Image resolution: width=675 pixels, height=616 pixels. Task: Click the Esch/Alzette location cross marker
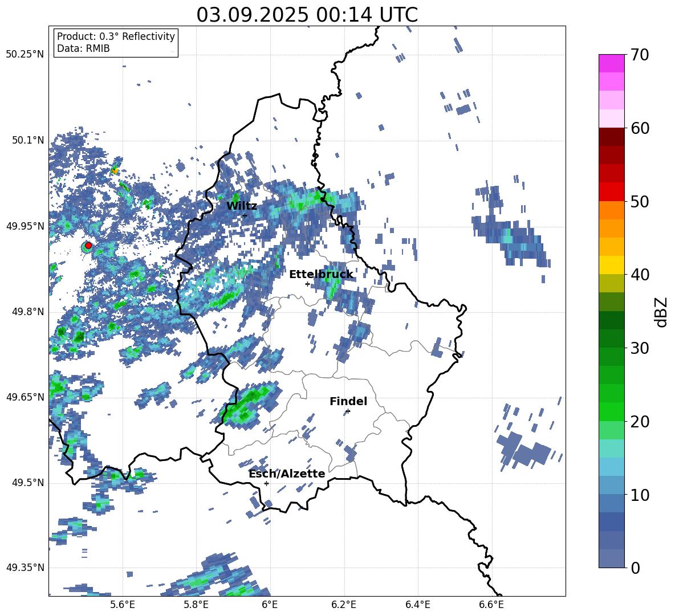266,483
